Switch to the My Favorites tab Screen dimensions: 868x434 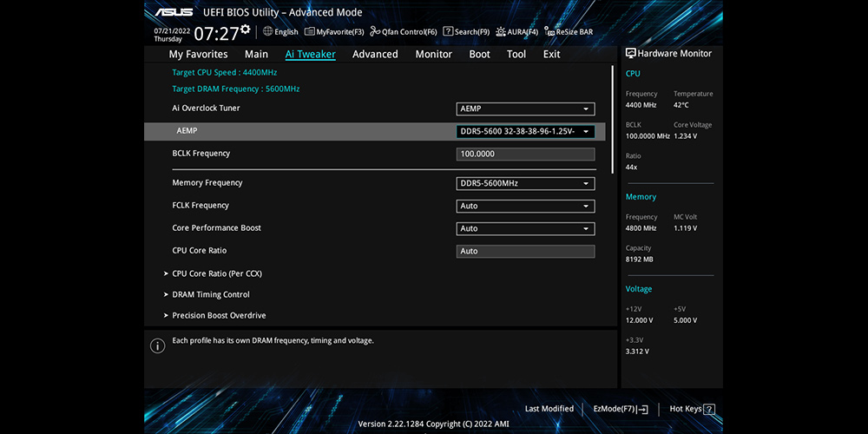tap(198, 54)
